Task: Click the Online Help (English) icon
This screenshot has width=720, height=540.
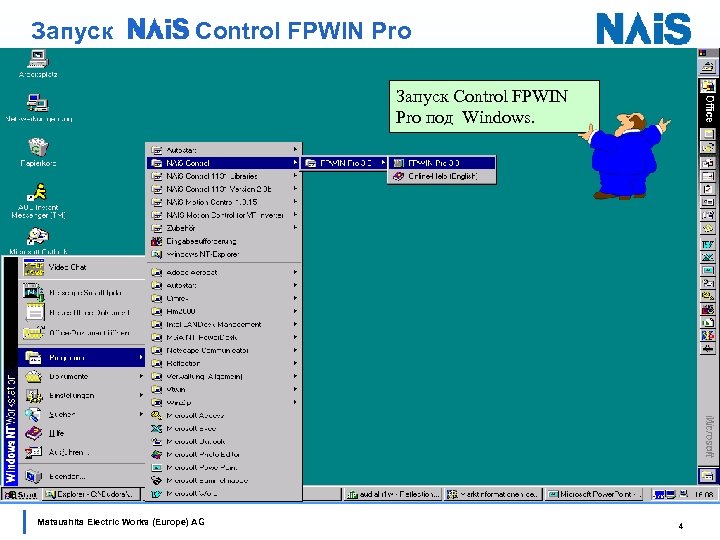Action: tap(398, 176)
